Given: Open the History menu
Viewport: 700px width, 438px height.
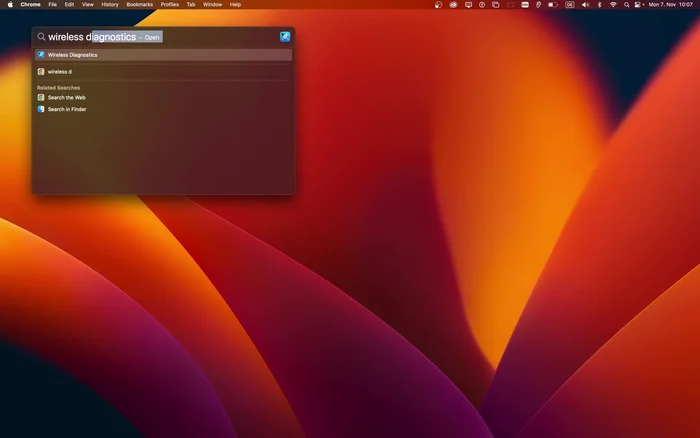Looking at the screenshot, I should coord(110,5).
